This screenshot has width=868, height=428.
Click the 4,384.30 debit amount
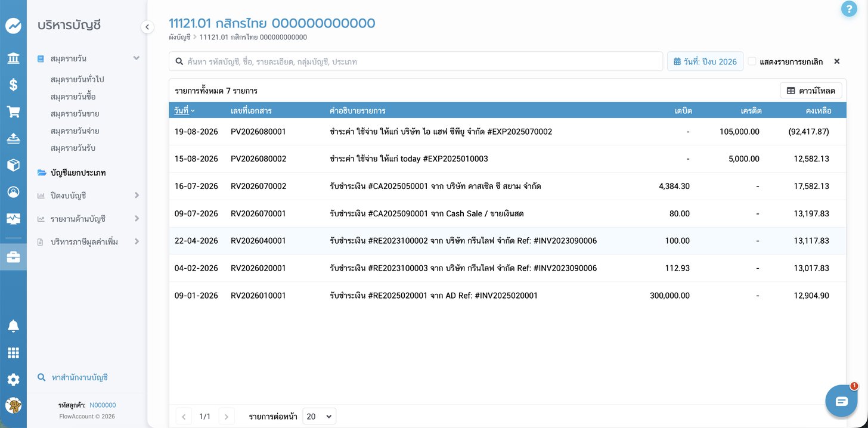(x=674, y=187)
